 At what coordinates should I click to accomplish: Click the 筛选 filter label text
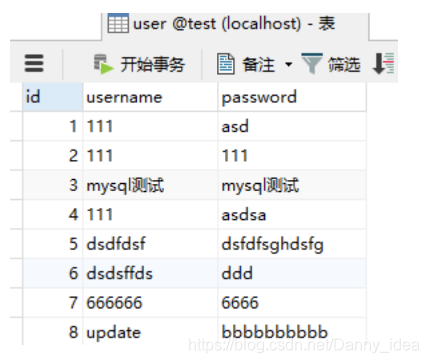click(x=344, y=64)
